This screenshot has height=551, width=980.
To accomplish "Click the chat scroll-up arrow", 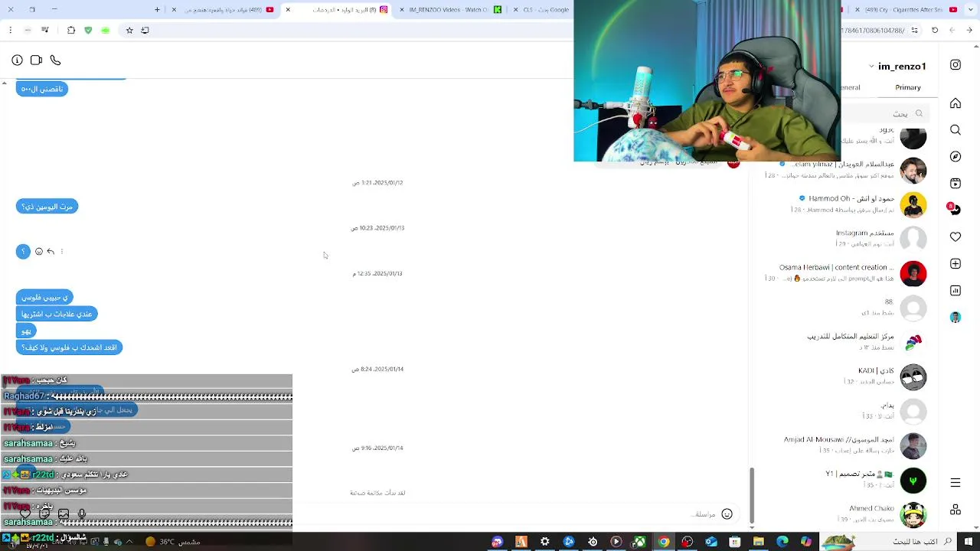I will click(x=4, y=83).
